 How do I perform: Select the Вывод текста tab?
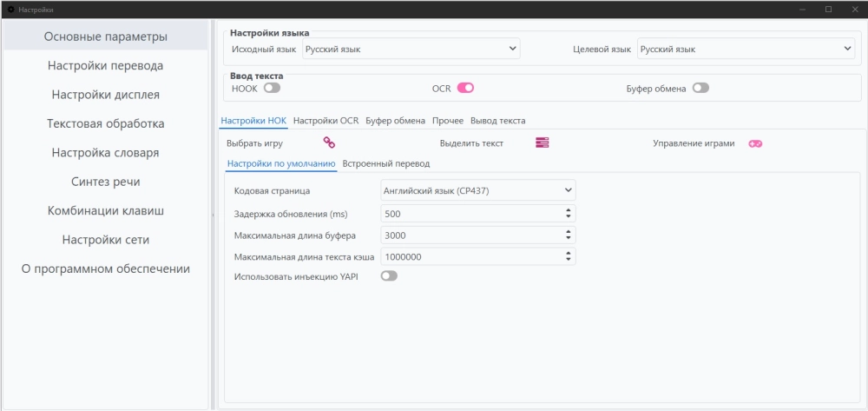[497, 121]
